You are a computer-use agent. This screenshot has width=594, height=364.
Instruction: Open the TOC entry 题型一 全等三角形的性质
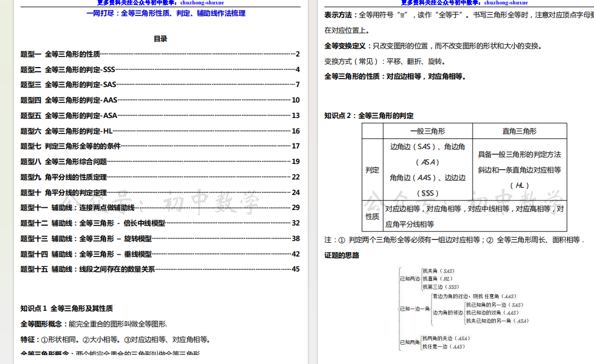coord(160,54)
